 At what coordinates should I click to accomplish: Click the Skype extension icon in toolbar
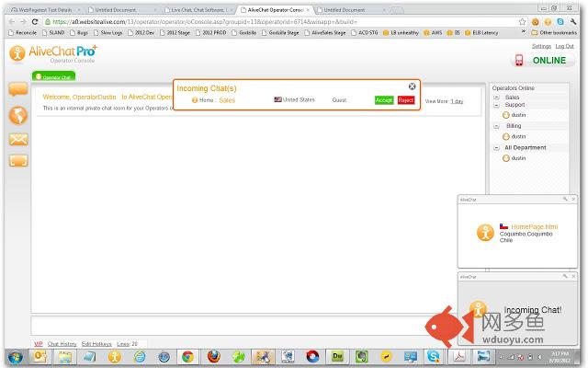[560, 22]
